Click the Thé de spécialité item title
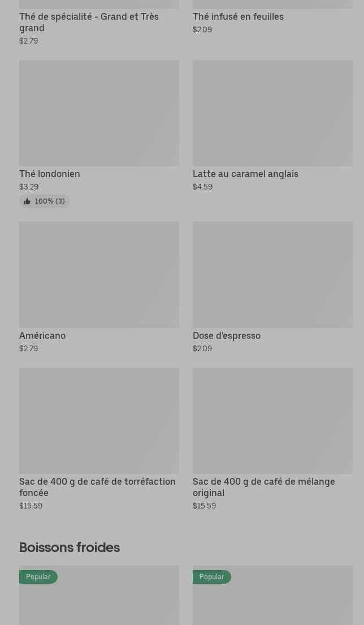Image resolution: width=364 pixels, height=625 pixels. (89, 22)
